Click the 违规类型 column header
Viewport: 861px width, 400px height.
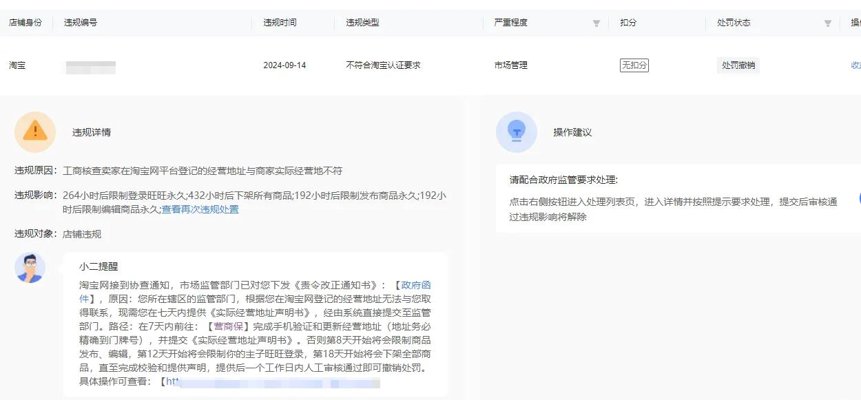(362, 23)
